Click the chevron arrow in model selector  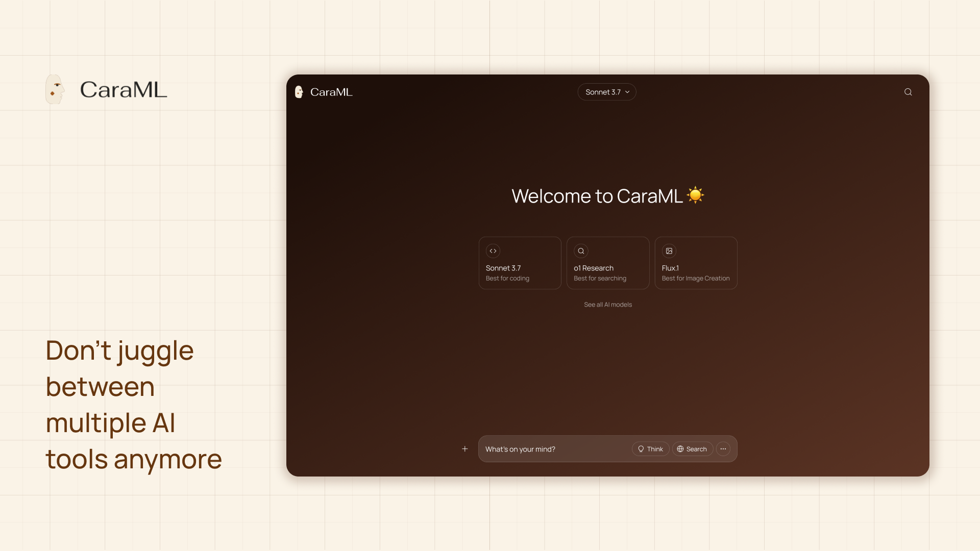(627, 92)
